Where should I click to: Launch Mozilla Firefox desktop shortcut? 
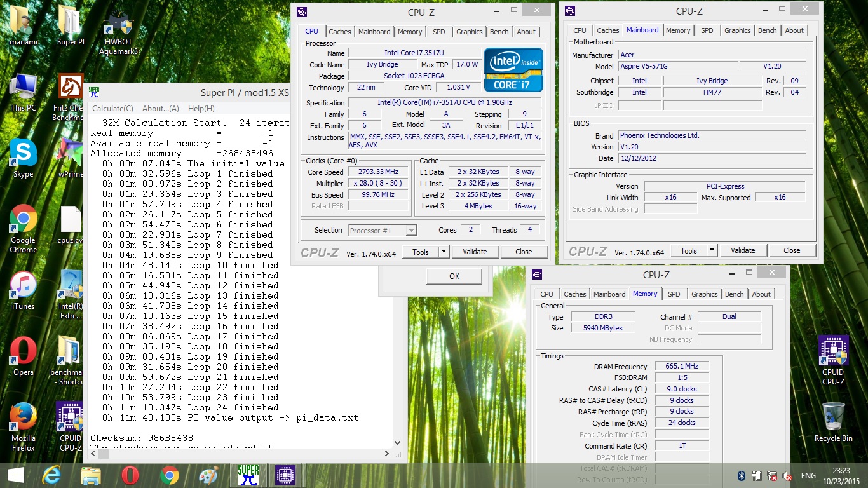click(x=24, y=426)
